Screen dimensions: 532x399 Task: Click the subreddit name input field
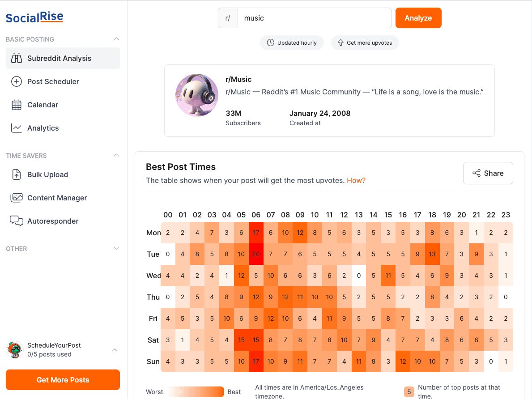coord(314,18)
